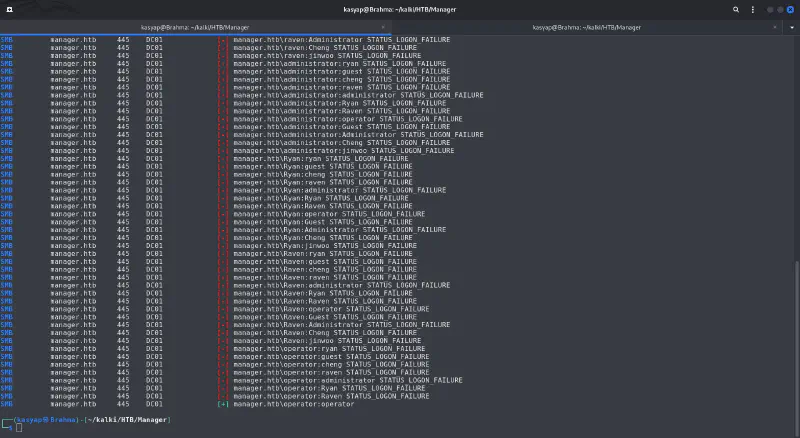800x438 pixels.
Task: Click the ~/kalki/HTB/Manager path in prompt
Action: pyautogui.click(x=127, y=419)
